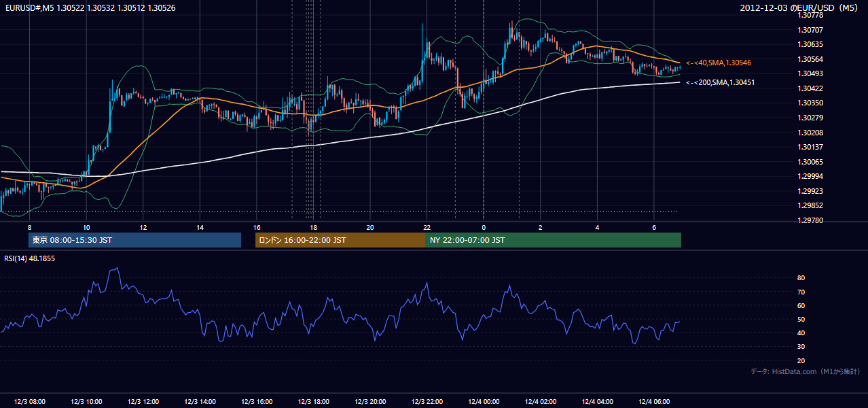Click time label 12/3 18:00
The width and height of the screenshot is (868, 408).
pos(313,402)
